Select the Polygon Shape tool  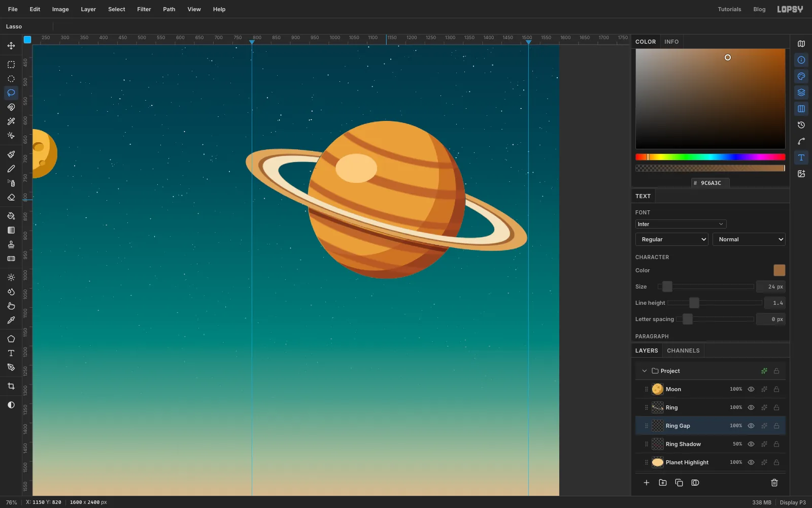(x=11, y=339)
